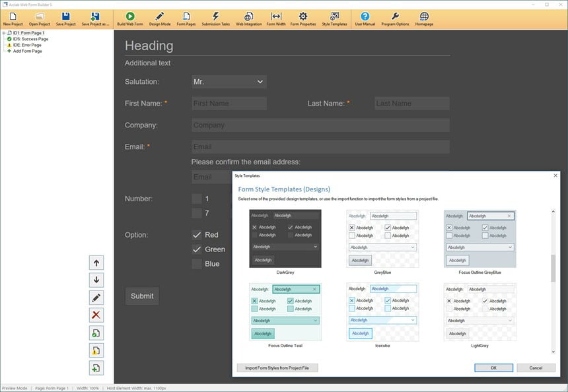Open Program Options wrench icon

point(395,19)
